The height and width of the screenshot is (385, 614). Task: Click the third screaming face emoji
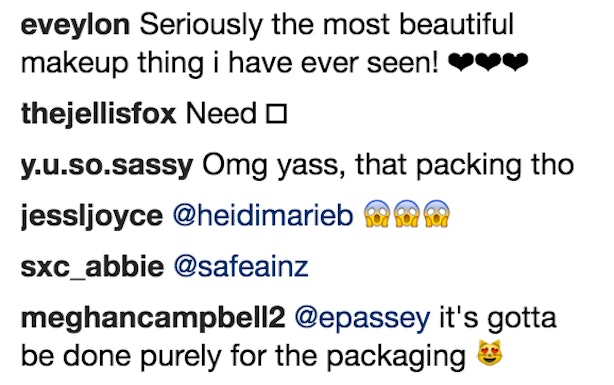pos(437,214)
